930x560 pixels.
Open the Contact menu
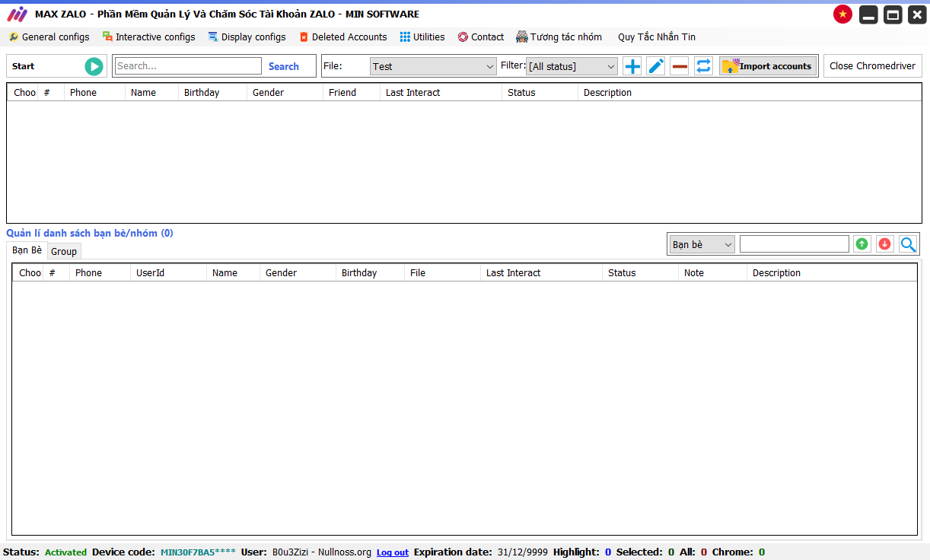[x=481, y=37]
